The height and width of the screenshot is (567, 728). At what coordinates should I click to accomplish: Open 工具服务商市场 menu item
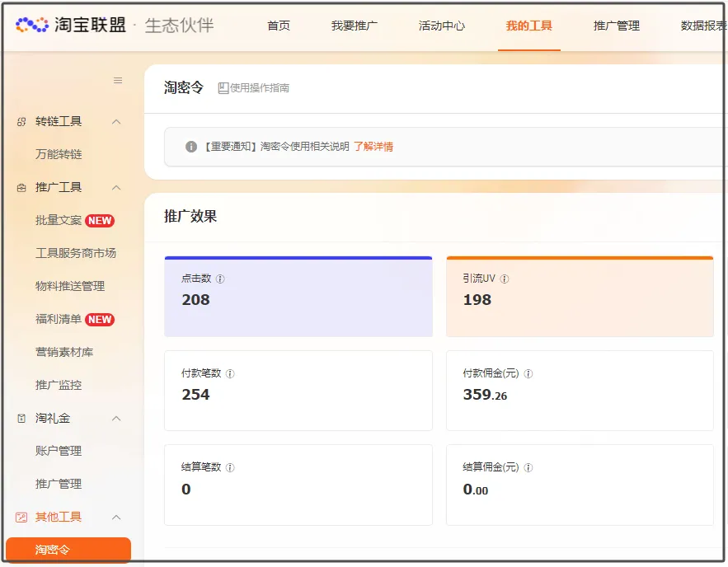click(76, 253)
